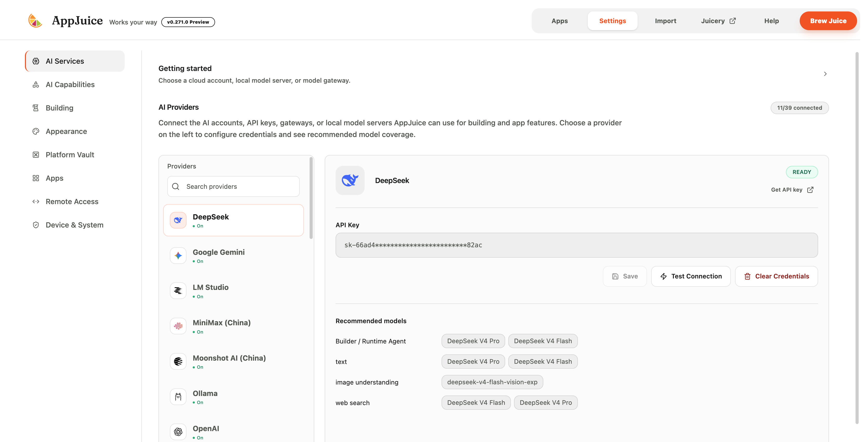
Task: Select Google Gemini provider row
Action: coord(233,255)
